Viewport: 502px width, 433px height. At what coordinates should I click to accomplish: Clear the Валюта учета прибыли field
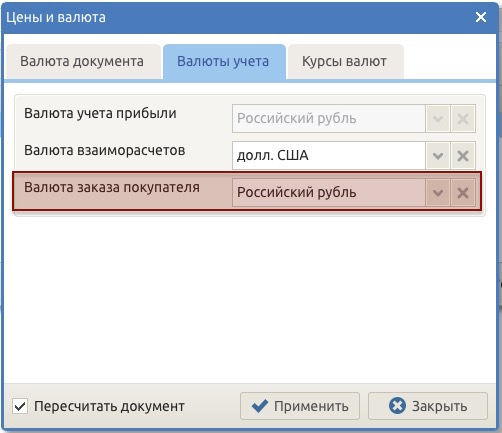(463, 119)
